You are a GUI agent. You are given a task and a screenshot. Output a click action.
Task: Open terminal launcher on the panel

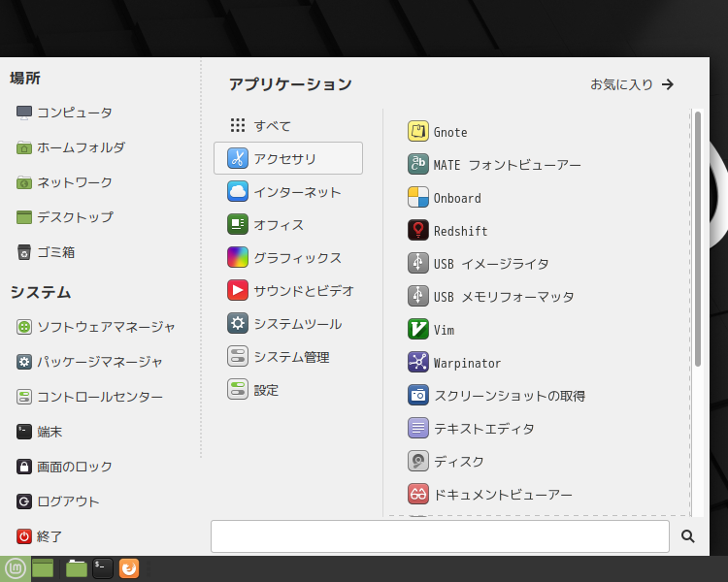103,568
